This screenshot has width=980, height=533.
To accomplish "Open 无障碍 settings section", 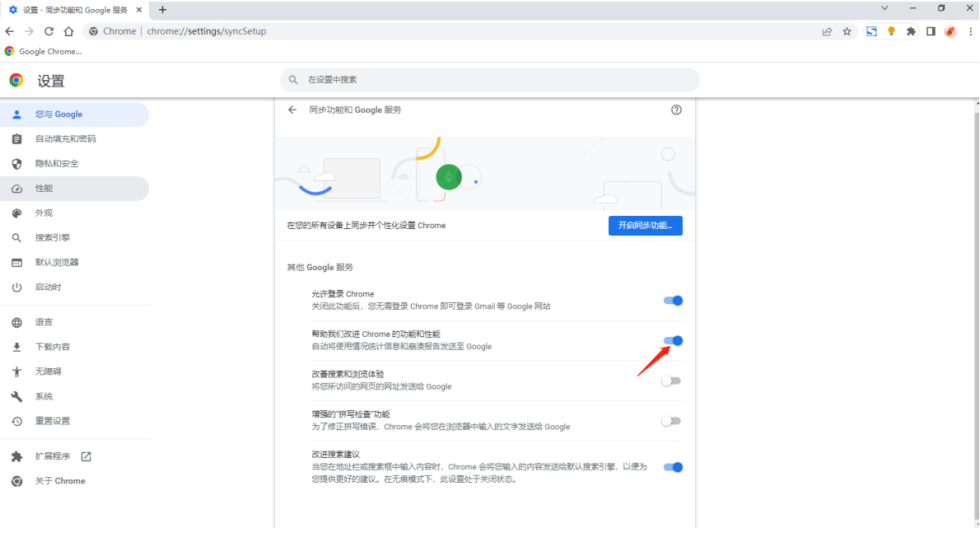I will click(x=74, y=372).
